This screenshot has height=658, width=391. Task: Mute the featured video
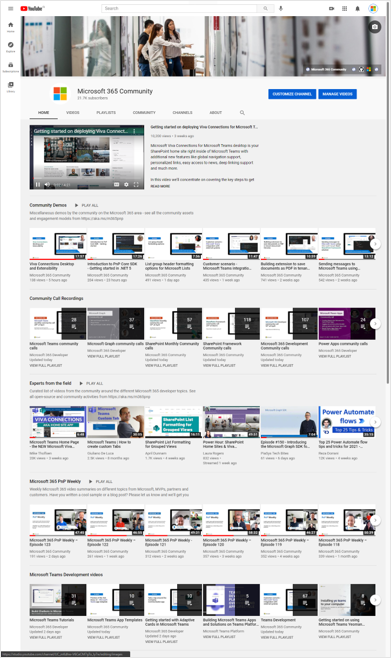point(47,184)
